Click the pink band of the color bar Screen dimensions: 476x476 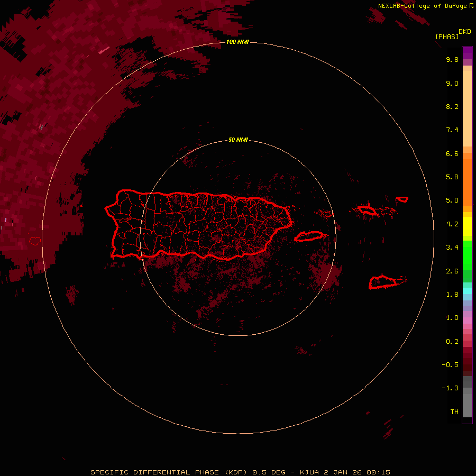pos(467,321)
